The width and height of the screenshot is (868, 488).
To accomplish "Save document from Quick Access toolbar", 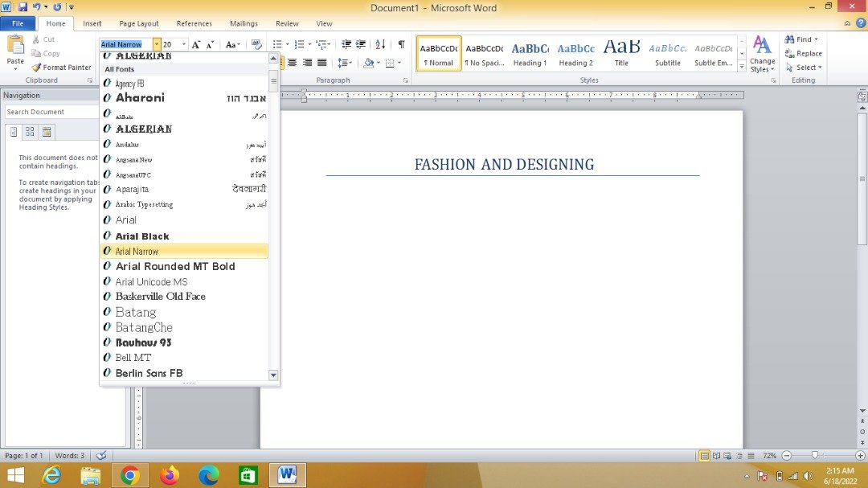I will pos(23,7).
